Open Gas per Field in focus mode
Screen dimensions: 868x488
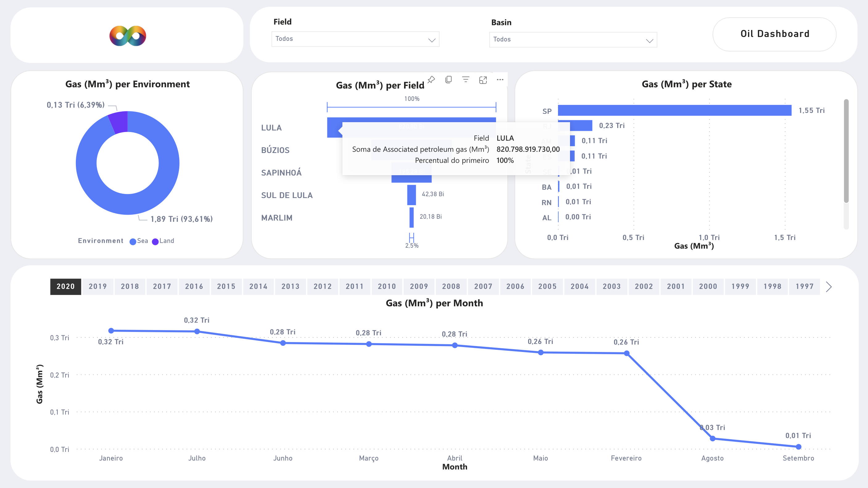(x=483, y=80)
